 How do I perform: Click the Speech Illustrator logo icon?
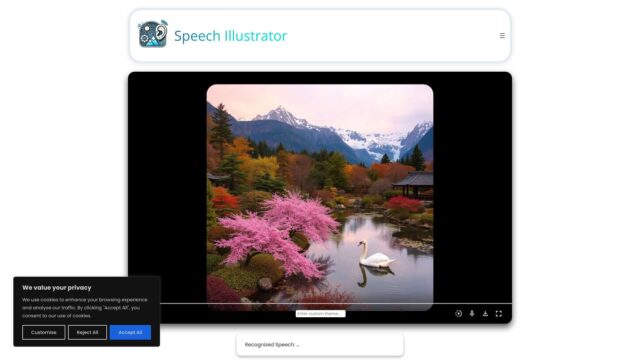[153, 34]
